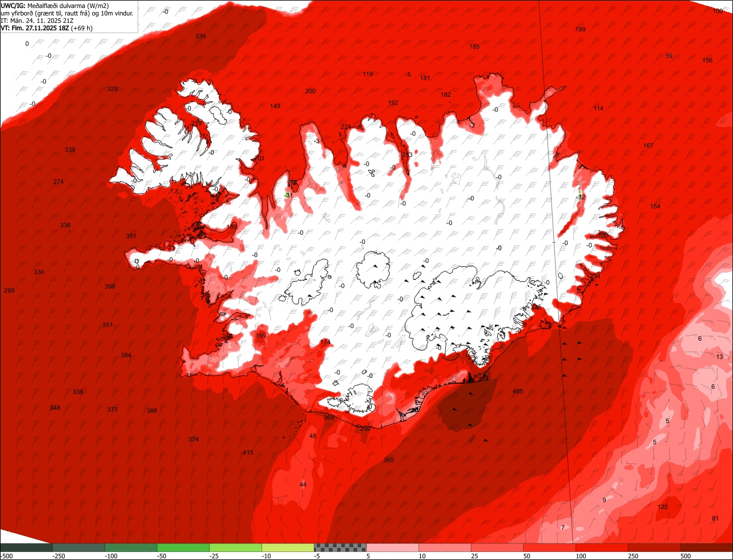Click the value 174 in southern Iceland
Image resolution: width=733 pixels, height=560 pixels.
pyautogui.click(x=325, y=342)
